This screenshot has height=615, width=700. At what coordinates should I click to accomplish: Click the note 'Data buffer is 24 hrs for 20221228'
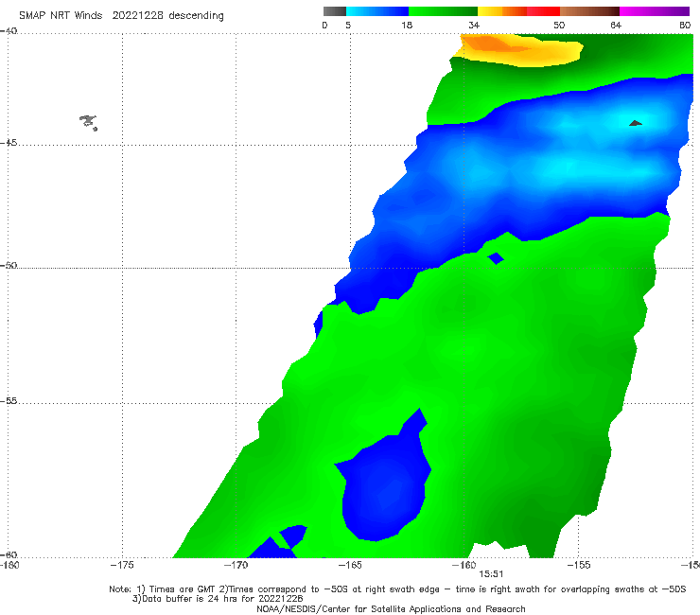coord(218,599)
